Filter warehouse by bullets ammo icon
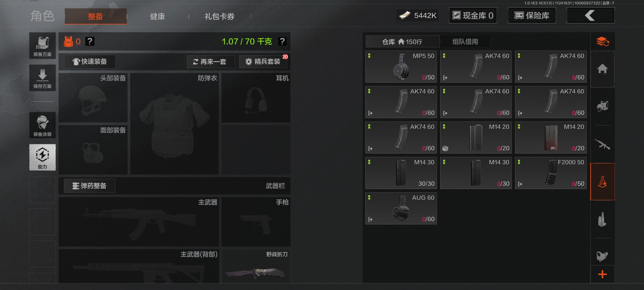The image size is (644, 290). pos(603,219)
